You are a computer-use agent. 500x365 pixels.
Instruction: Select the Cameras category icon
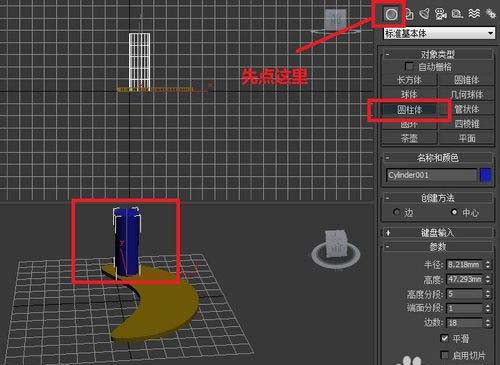tap(441, 14)
